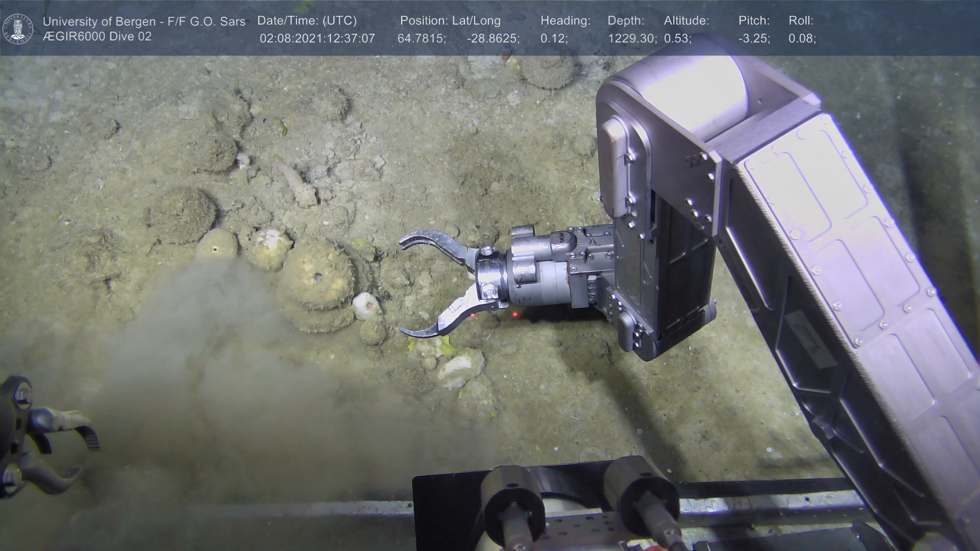
Task: Click the Position Lat/Long header
Action: coord(450,21)
